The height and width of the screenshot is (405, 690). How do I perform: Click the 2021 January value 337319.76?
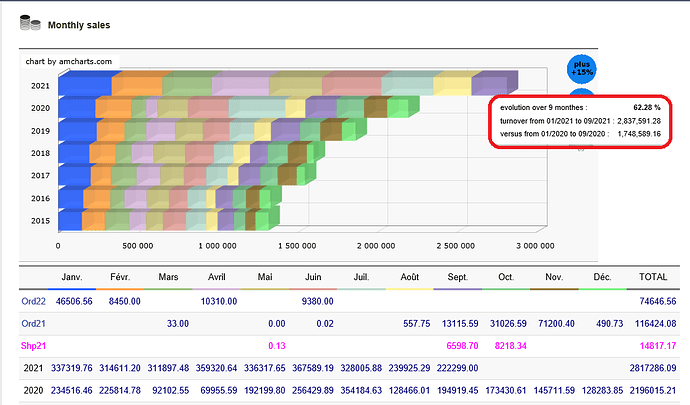pos(72,368)
